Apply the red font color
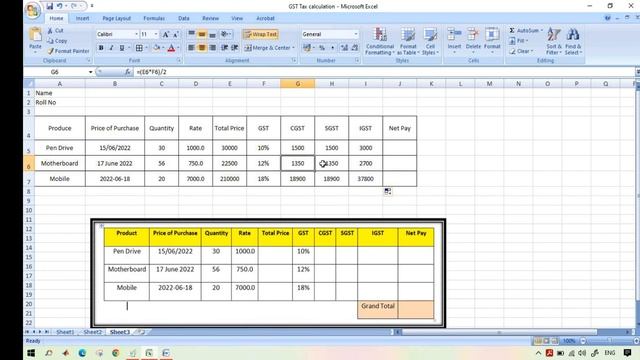The height and width of the screenshot is (360, 640). (171, 48)
